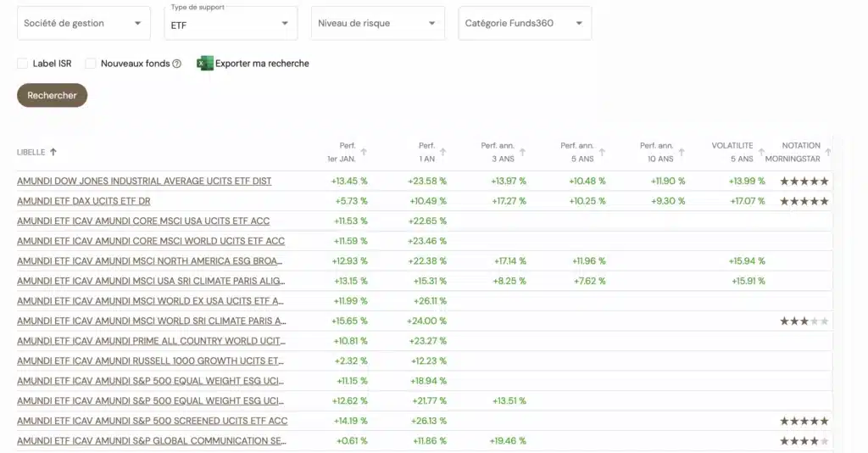Open Amundi MSCI World SRI Climate Paris link
The image size is (868, 453).
coord(152,321)
